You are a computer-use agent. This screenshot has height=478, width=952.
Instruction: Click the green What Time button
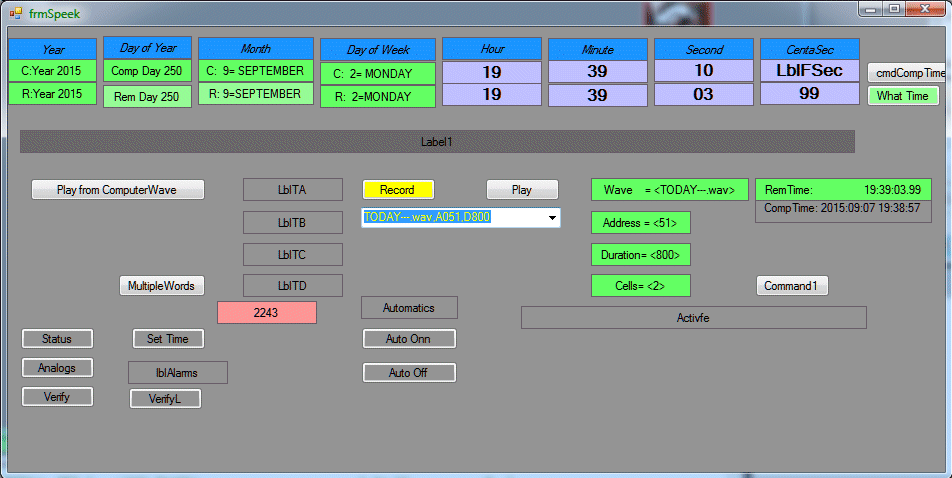(903, 95)
